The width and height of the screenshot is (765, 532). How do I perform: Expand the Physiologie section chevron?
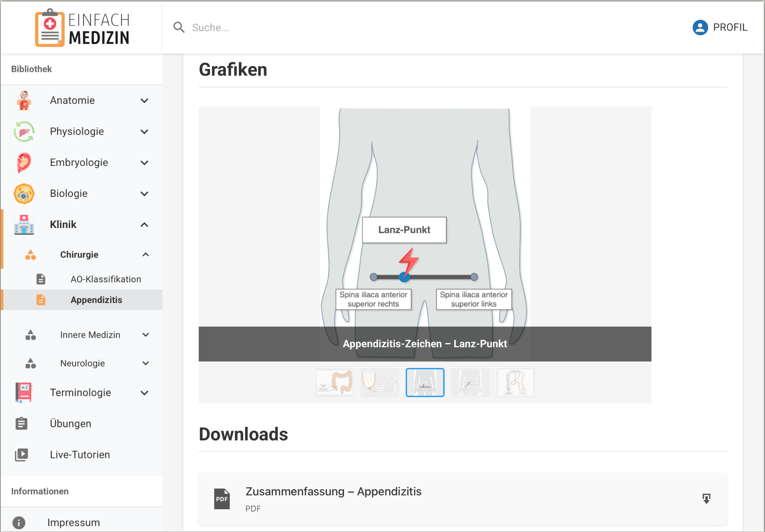pos(144,132)
